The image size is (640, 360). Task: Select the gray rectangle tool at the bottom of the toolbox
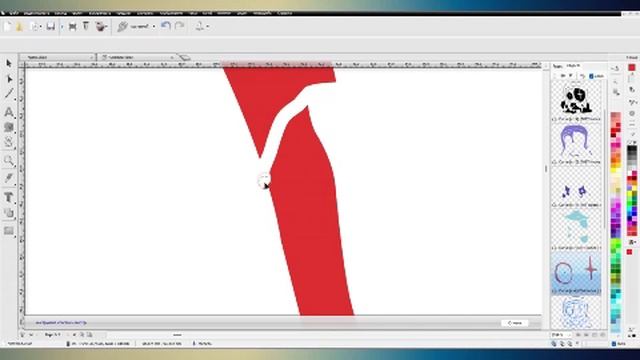9,231
